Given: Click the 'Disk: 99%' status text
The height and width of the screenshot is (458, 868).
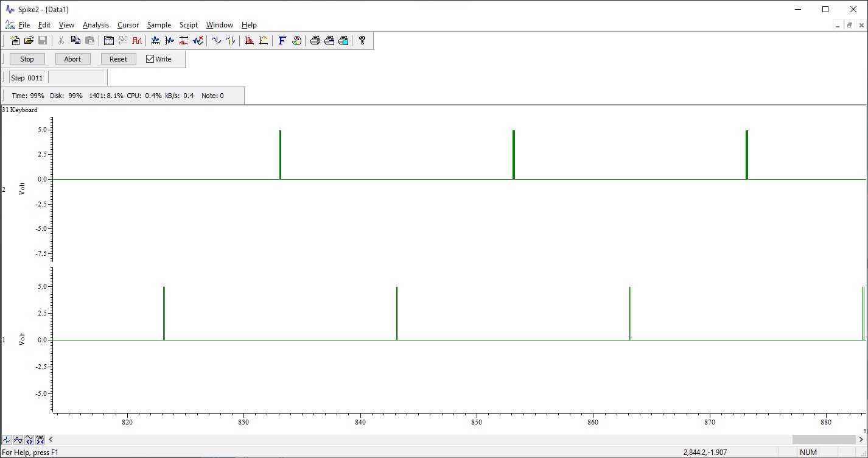Looking at the screenshot, I should (x=66, y=96).
